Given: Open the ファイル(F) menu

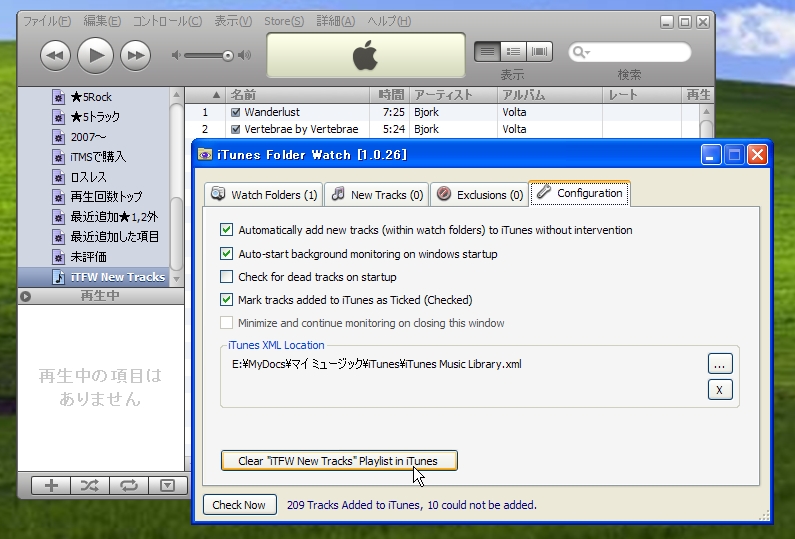Looking at the screenshot, I should pos(47,21).
